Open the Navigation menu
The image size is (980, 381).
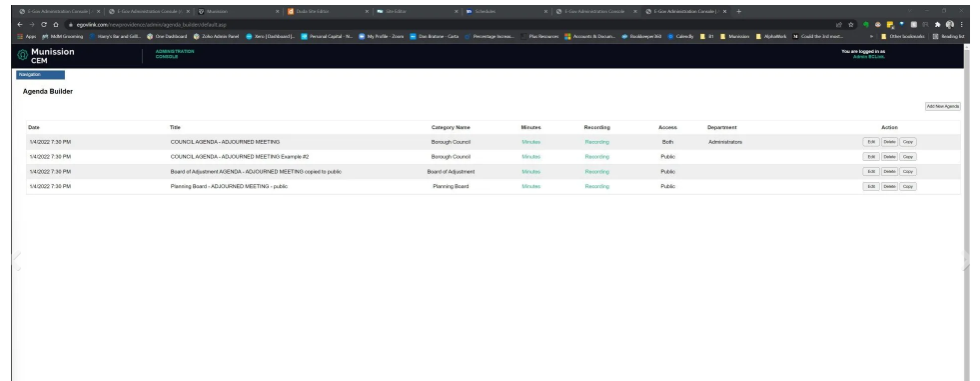(x=41, y=75)
